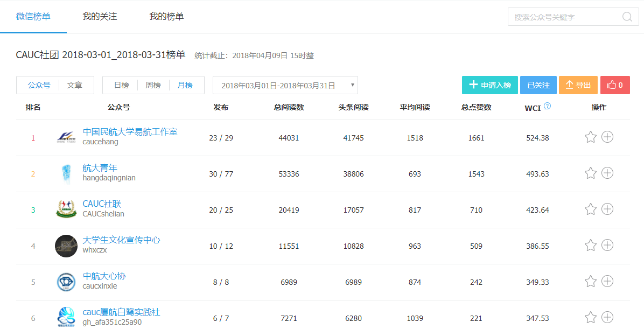
Task: Click plus icon for 航大青年 row
Action: pyautogui.click(x=607, y=173)
